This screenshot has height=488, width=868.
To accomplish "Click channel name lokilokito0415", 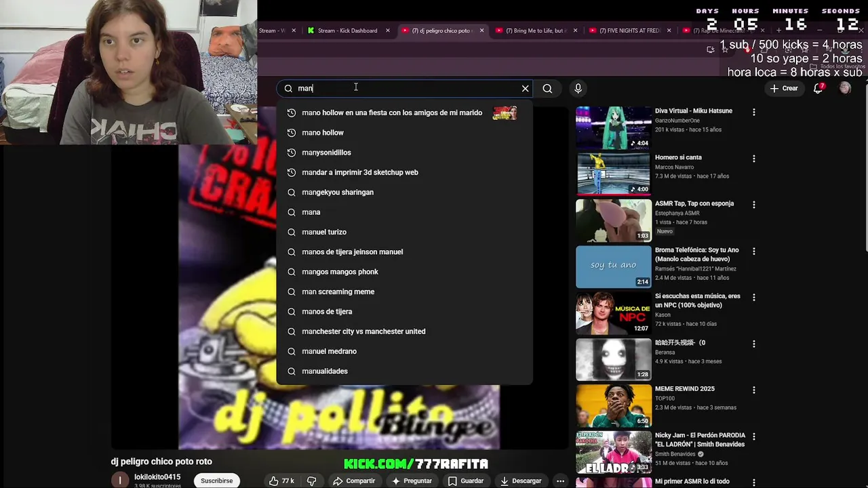I will tap(157, 477).
